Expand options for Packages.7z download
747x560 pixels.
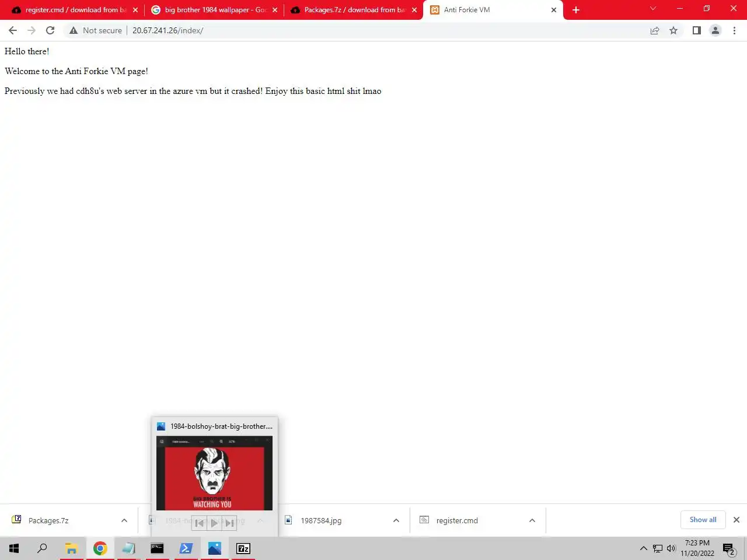[124, 520]
